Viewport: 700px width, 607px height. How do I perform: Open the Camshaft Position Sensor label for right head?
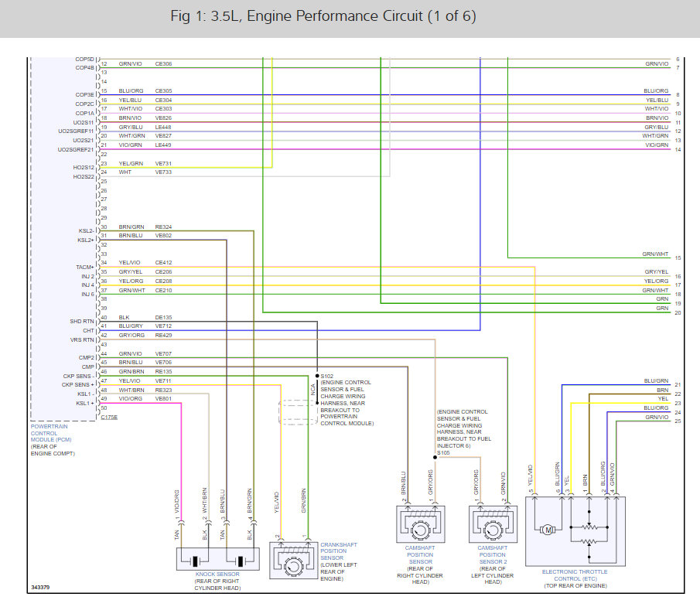pos(420,554)
